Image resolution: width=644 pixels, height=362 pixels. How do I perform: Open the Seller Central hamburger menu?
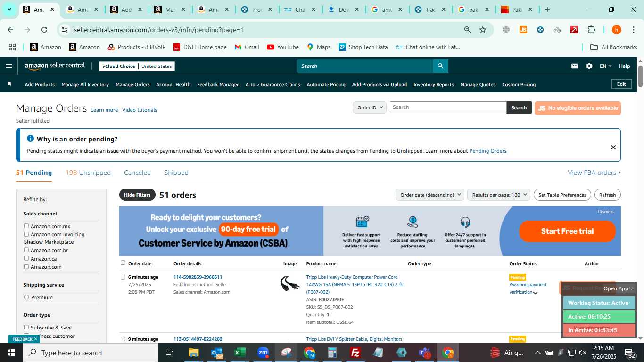pyautogui.click(x=8, y=66)
